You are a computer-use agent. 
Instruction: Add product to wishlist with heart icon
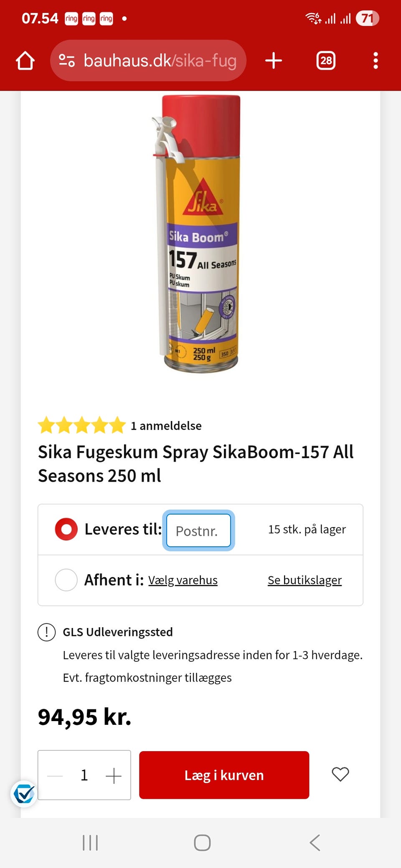point(340,775)
